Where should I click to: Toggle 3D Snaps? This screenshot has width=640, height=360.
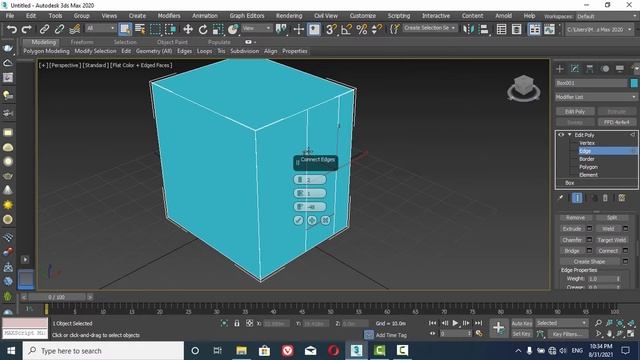click(x=331, y=29)
